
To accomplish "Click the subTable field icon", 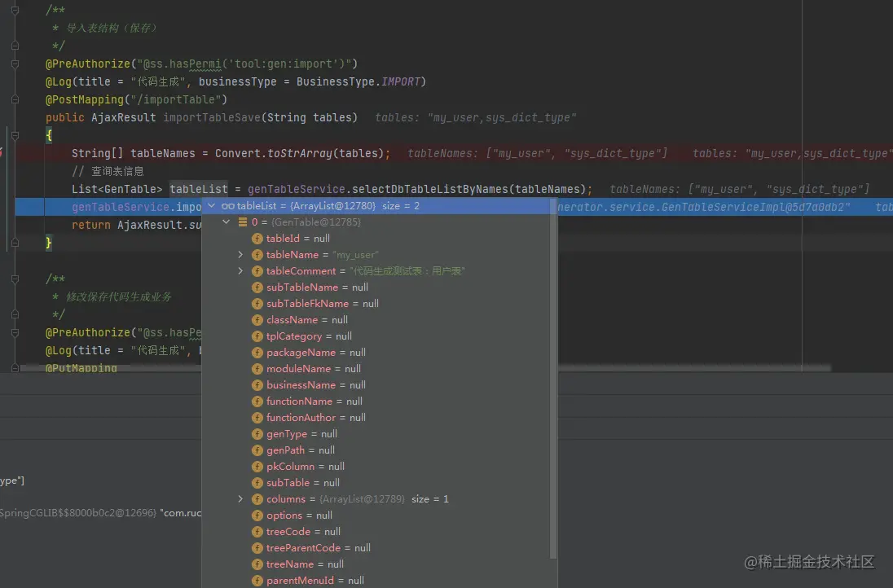I will point(257,483).
